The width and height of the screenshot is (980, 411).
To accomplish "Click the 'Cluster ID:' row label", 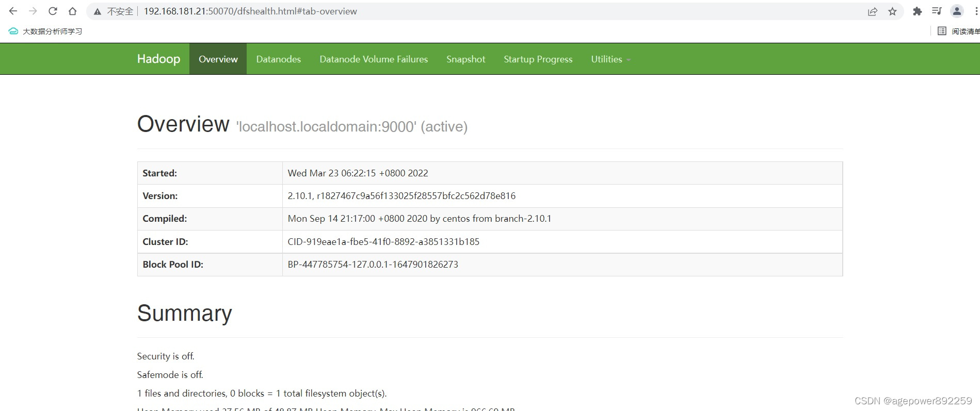I will [x=166, y=242].
